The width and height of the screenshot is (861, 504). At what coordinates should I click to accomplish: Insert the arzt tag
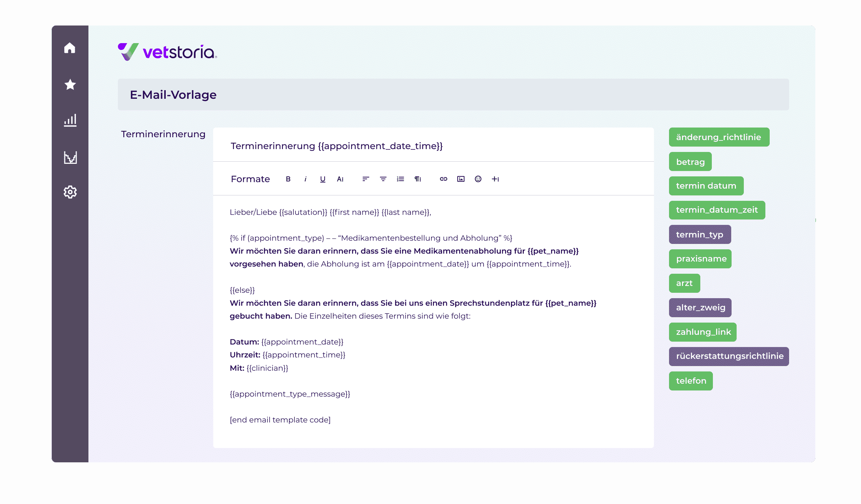[684, 283]
